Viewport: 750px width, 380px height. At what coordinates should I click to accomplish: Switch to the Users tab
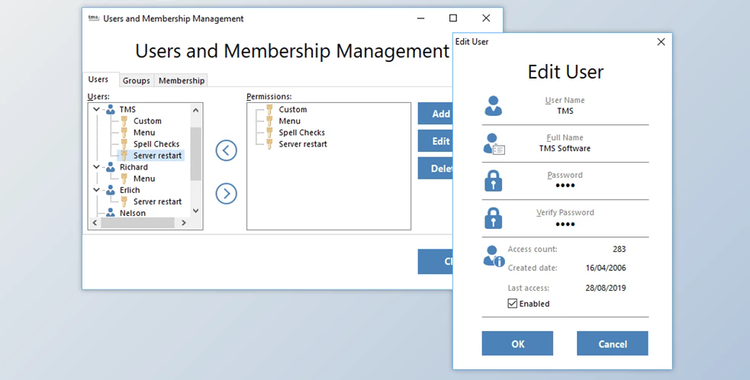click(99, 79)
